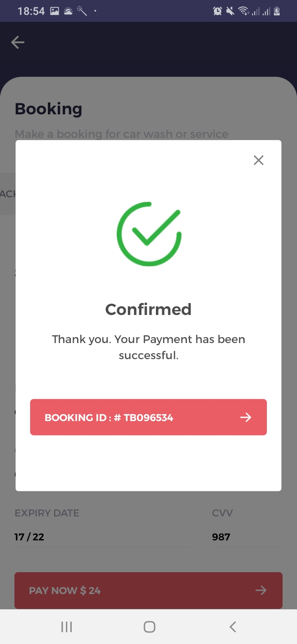Tap the muted sound status icon

pos(230,11)
